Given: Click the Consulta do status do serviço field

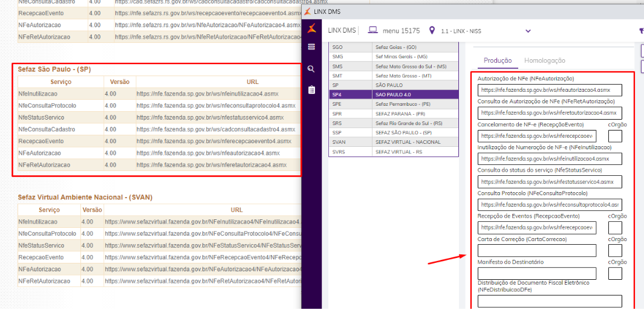Looking at the screenshot, I should (x=550, y=182).
